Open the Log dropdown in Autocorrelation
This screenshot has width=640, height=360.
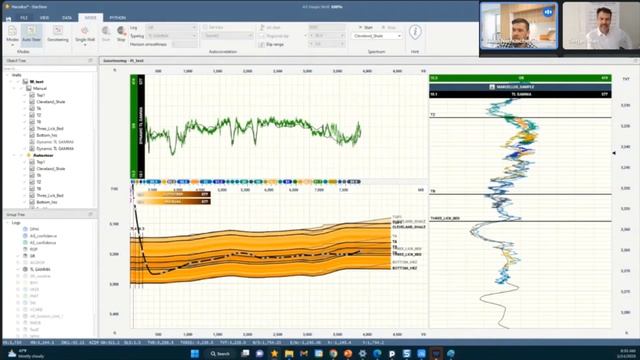pos(171,27)
